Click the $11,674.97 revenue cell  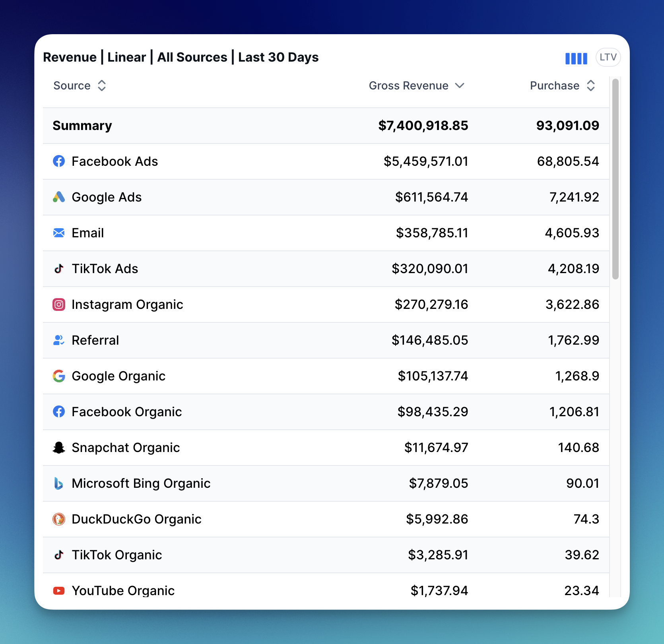coord(436,448)
